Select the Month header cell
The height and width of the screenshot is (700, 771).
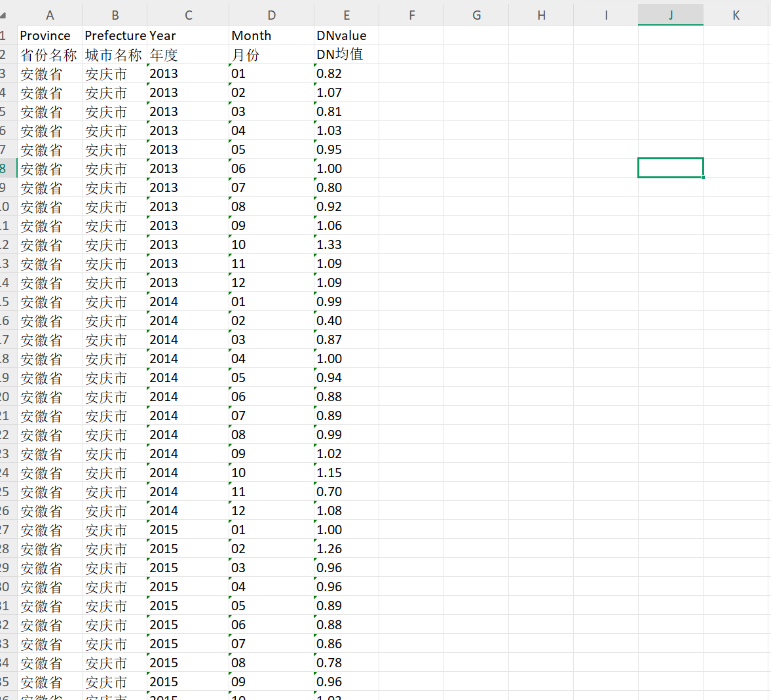click(x=271, y=35)
